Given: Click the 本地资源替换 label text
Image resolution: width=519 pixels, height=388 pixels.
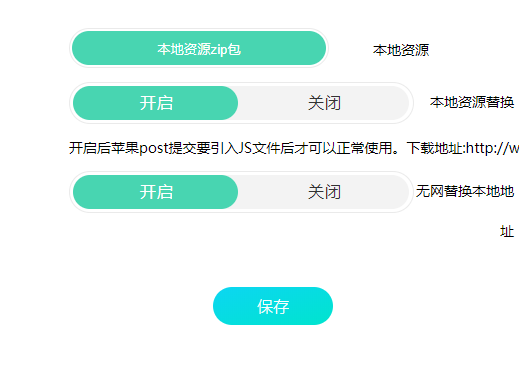Looking at the screenshot, I should (x=472, y=102).
